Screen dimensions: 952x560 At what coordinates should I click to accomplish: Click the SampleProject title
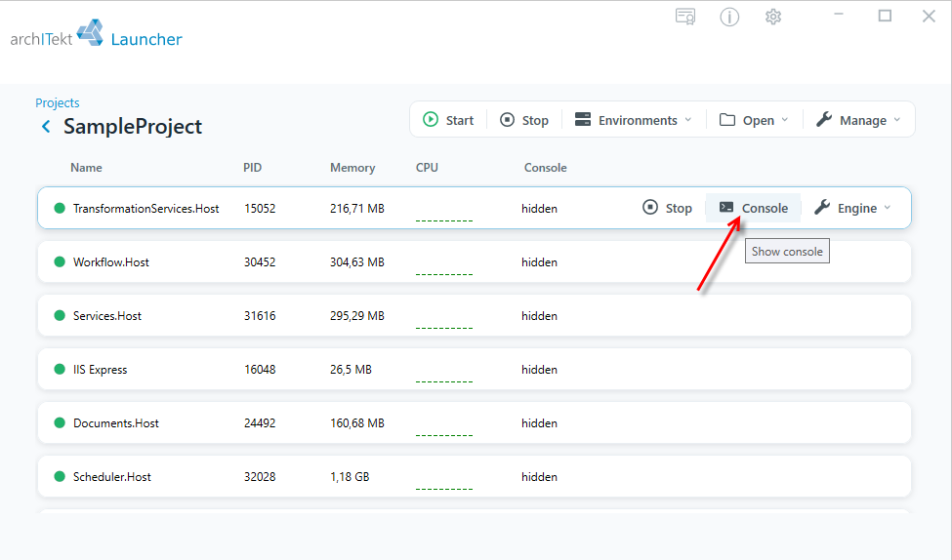pos(133,126)
